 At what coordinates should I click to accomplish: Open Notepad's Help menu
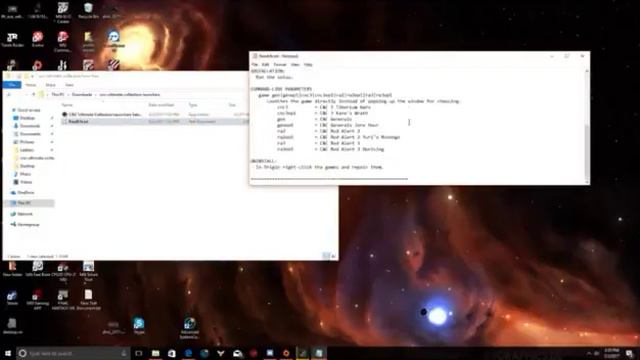(308, 64)
